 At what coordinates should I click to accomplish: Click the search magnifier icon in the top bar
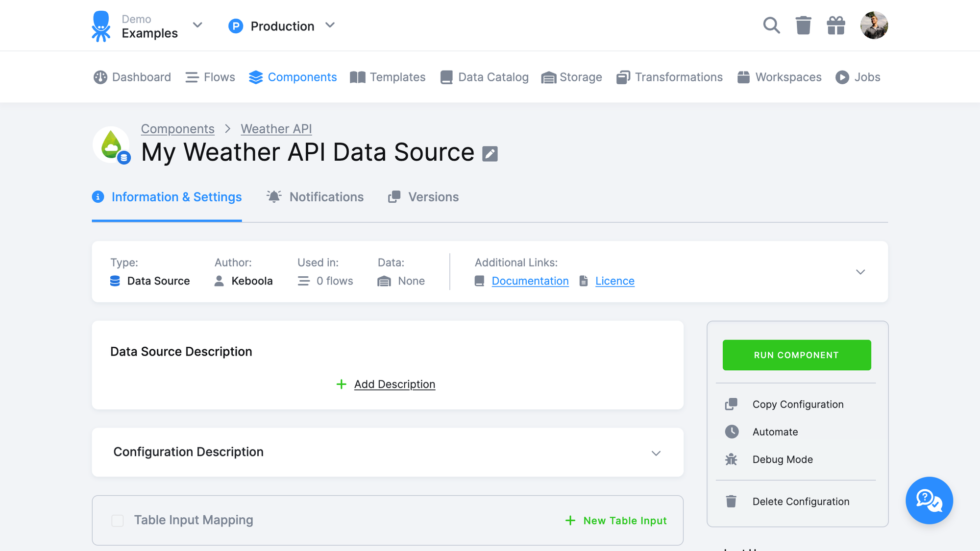point(771,25)
